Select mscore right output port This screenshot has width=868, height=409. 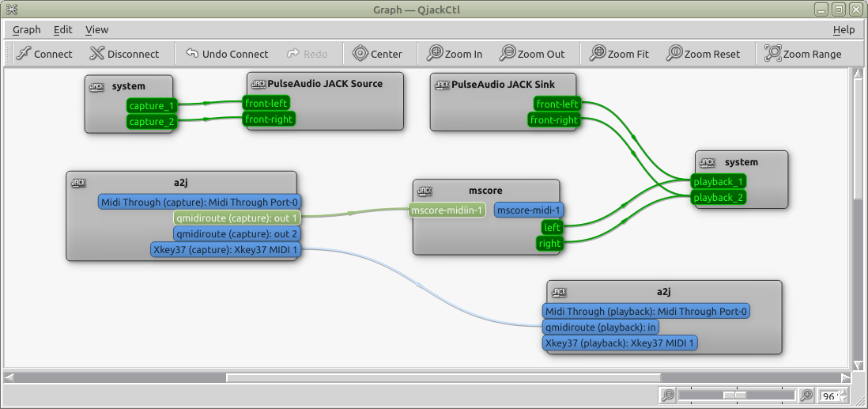(x=549, y=244)
